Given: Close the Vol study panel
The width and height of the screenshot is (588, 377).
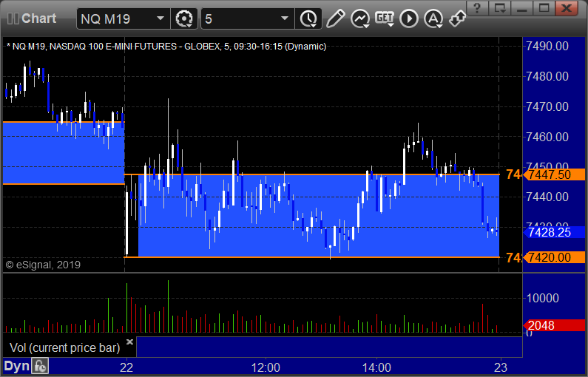Looking at the screenshot, I should pos(129,342).
